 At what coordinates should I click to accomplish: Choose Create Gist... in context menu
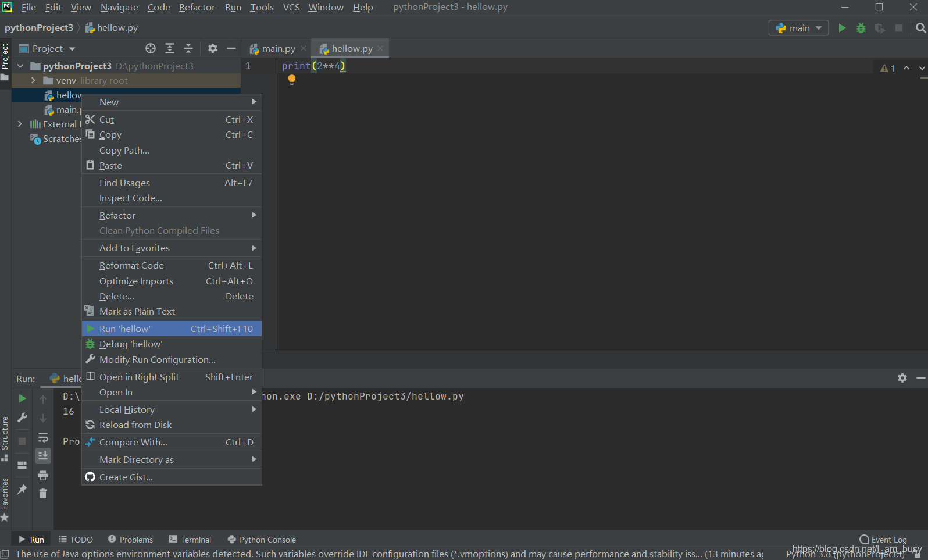click(172, 477)
